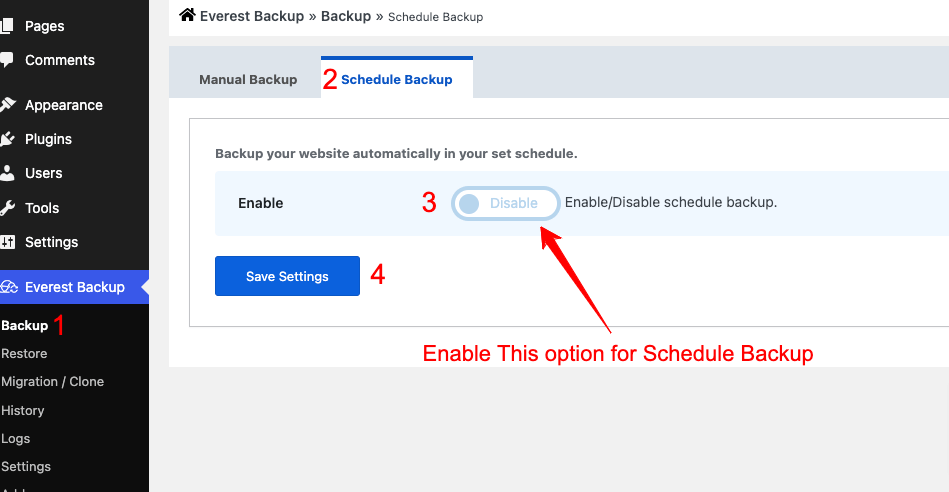949x492 pixels.
Task: Click the Everest Backup cloud icon
Action: pos(9,287)
